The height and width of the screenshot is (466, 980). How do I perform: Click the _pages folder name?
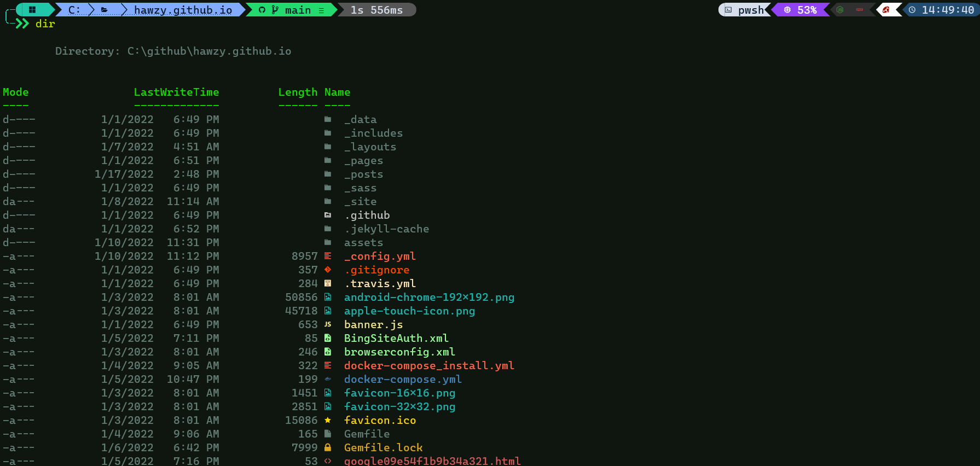pyautogui.click(x=363, y=161)
